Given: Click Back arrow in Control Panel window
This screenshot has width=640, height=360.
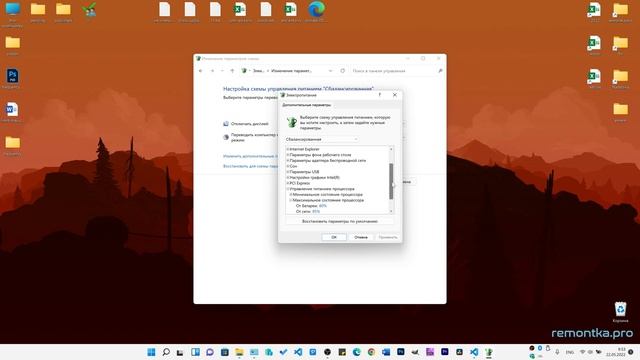Looking at the screenshot, I should [x=200, y=71].
